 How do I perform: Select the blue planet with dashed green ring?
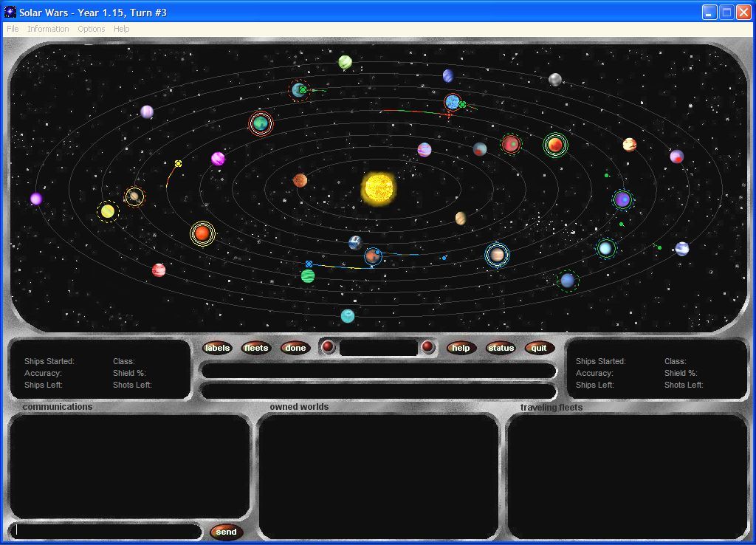[568, 280]
